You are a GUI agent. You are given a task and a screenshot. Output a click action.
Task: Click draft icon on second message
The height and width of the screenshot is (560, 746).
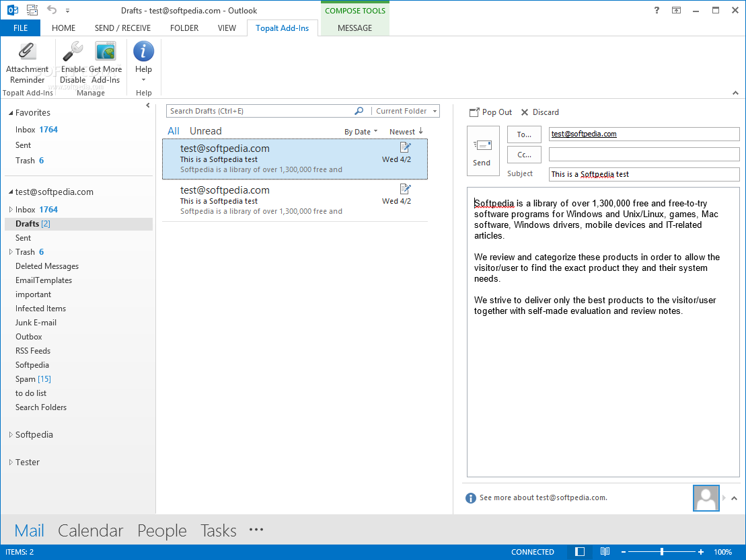pos(405,189)
